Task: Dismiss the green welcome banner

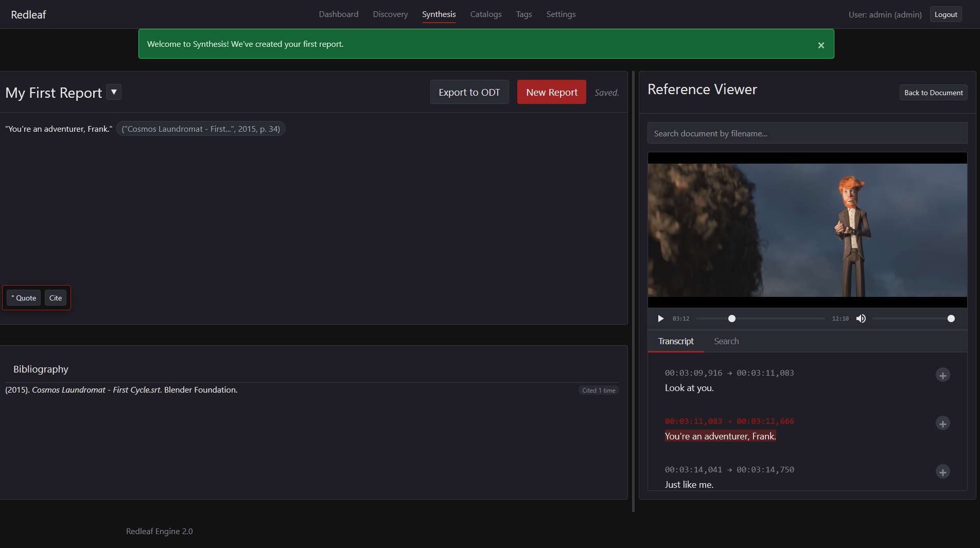Action: pyautogui.click(x=821, y=45)
